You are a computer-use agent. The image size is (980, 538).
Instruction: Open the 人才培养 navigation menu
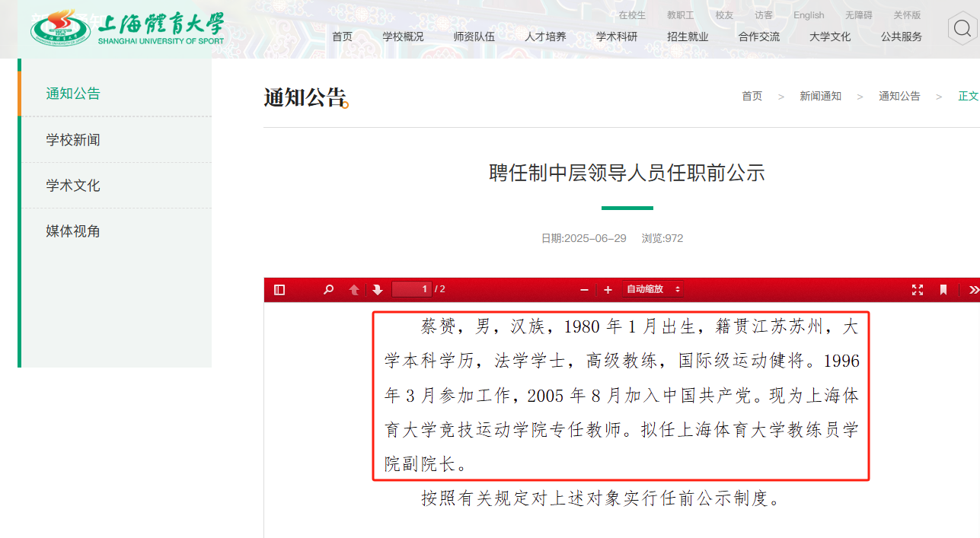(x=545, y=37)
